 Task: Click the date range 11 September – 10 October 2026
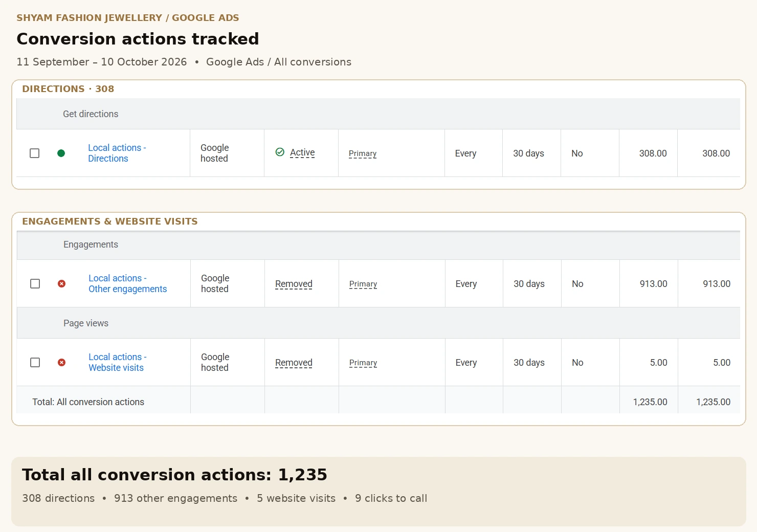coord(102,62)
